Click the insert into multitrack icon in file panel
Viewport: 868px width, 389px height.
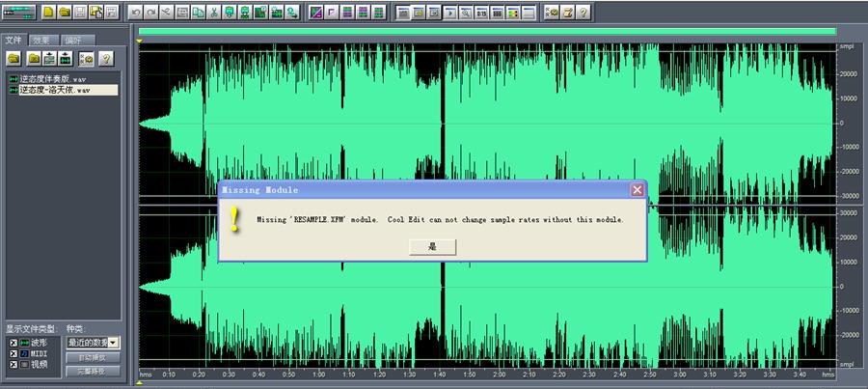tap(50, 58)
